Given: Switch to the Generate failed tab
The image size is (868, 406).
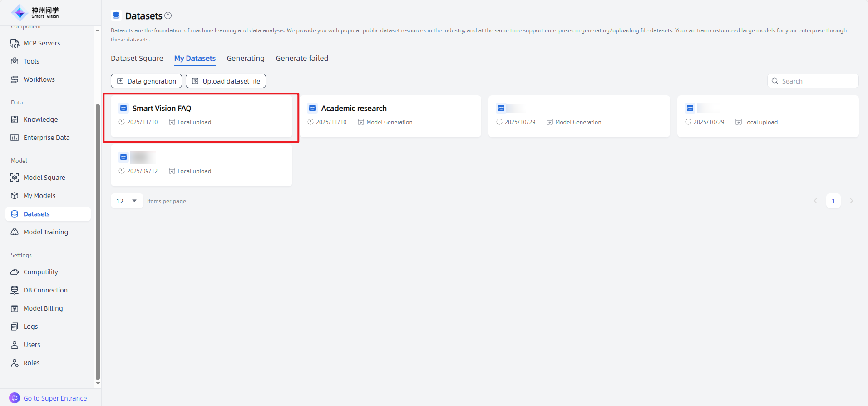Looking at the screenshot, I should tap(302, 59).
